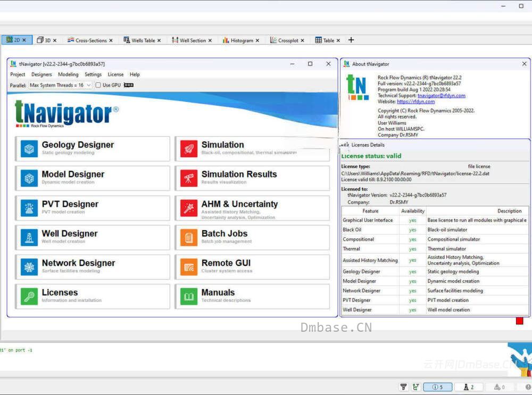This screenshot has width=532, height=395.
Task: Open AHM & Uncertainty wand icon
Action: (x=189, y=208)
